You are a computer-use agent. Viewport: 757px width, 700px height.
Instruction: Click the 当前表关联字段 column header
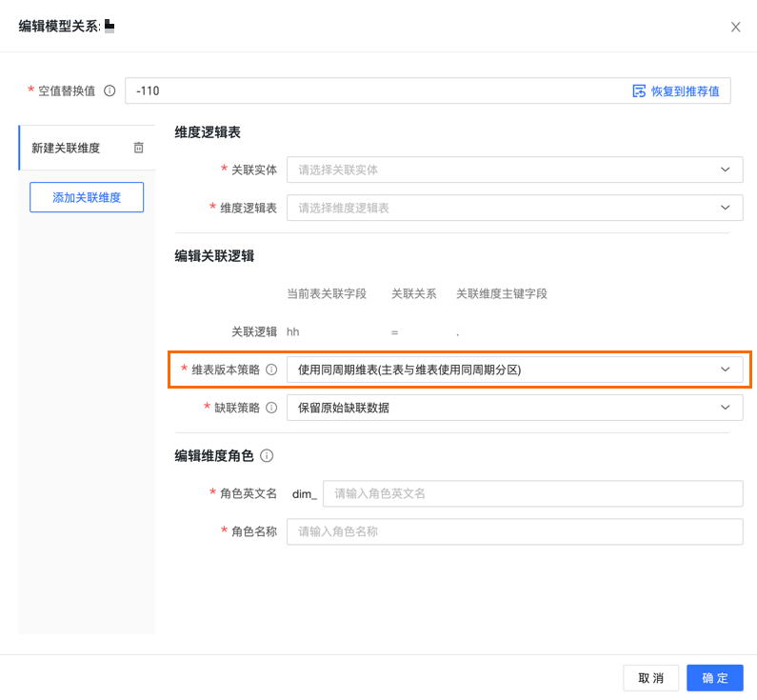(327, 294)
